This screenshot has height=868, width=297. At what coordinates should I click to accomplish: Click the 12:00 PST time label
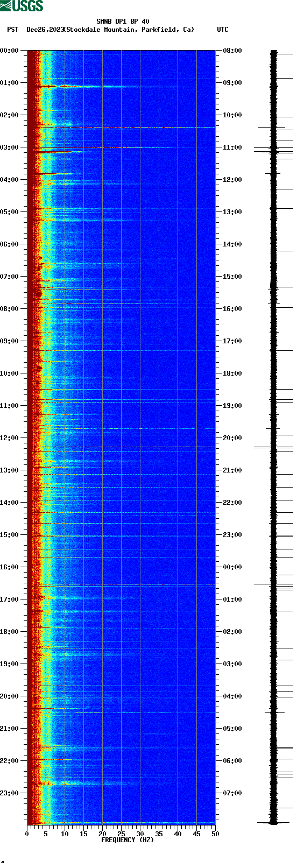click(x=9, y=438)
